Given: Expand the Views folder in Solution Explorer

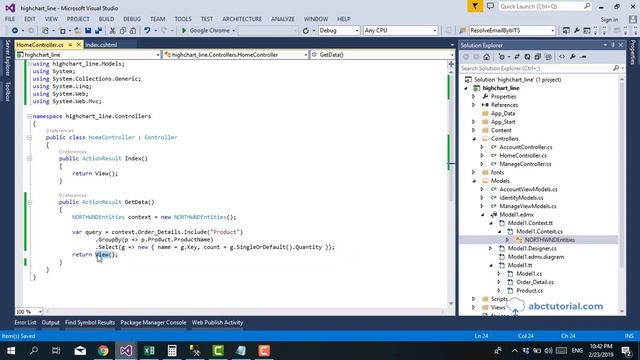Looking at the screenshot, I should [x=474, y=307].
